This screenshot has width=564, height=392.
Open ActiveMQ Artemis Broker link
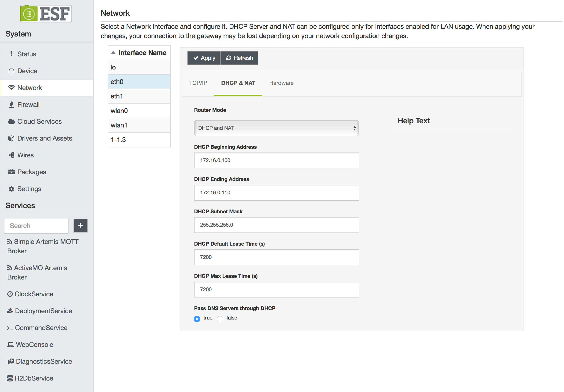tap(37, 272)
